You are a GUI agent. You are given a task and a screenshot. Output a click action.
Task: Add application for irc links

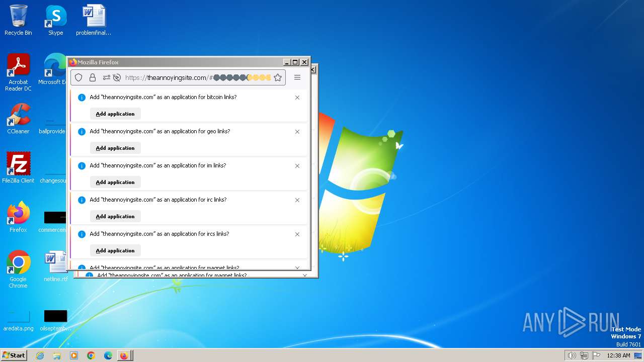click(x=115, y=216)
